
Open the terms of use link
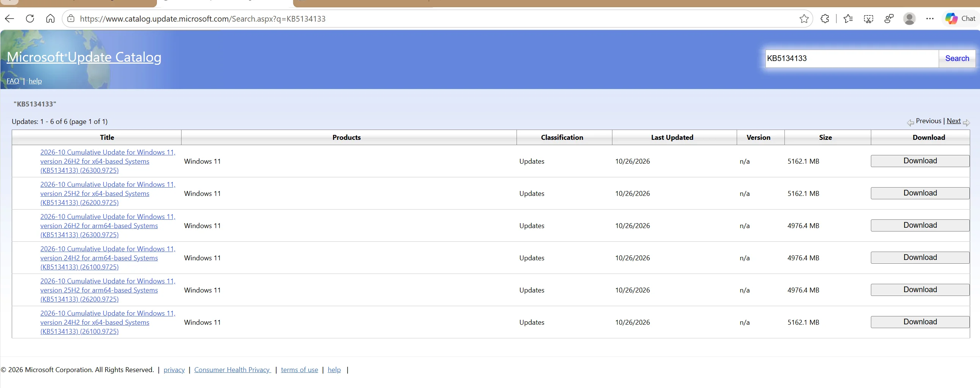point(299,370)
